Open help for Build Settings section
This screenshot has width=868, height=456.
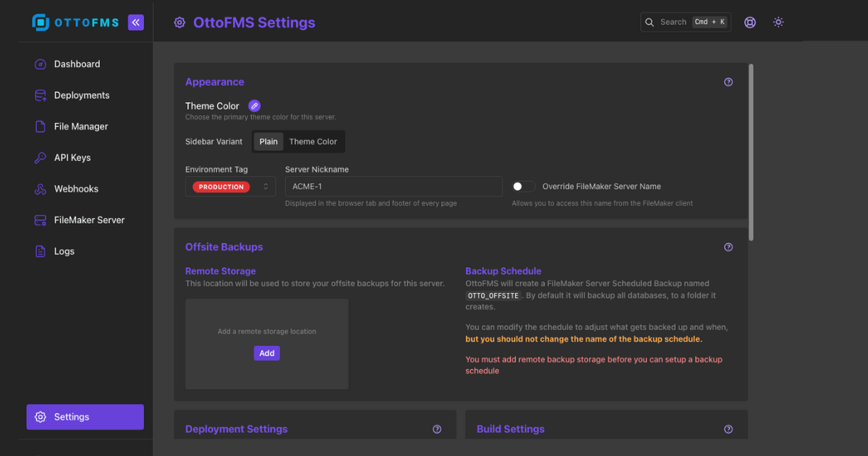[x=728, y=429]
